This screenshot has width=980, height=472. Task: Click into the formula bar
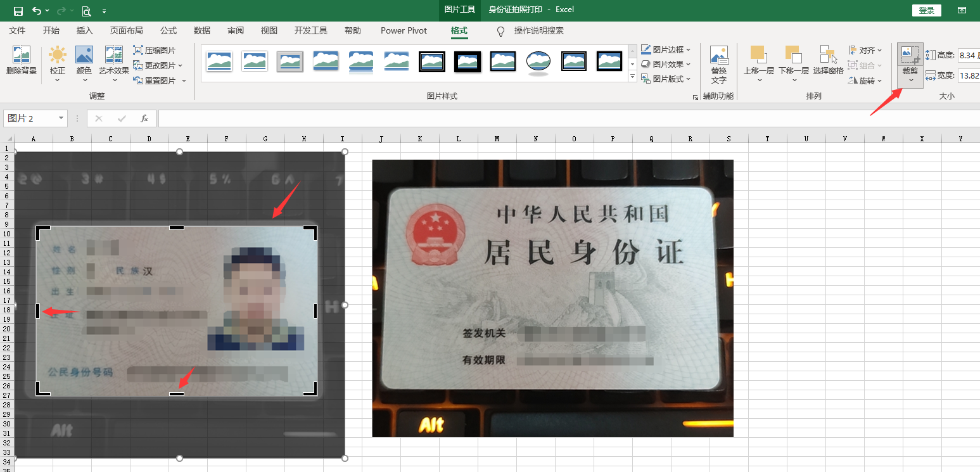(x=569, y=118)
